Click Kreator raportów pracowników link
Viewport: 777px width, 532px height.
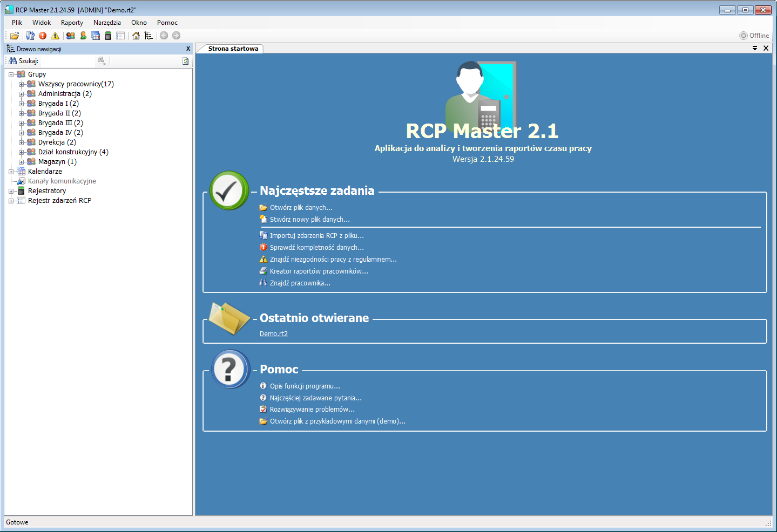tap(319, 271)
